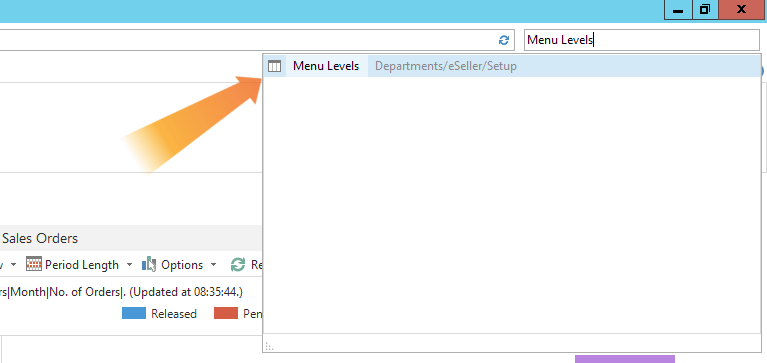
Task: Click the Period Length label
Action: click(x=82, y=265)
